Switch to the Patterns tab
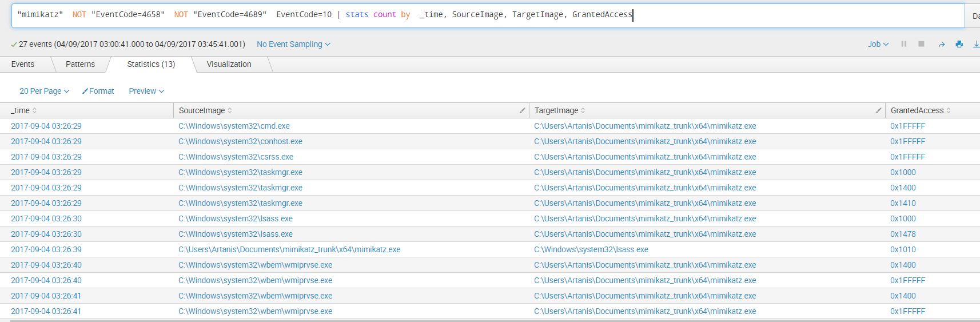The width and height of the screenshot is (980, 322). [x=80, y=64]
